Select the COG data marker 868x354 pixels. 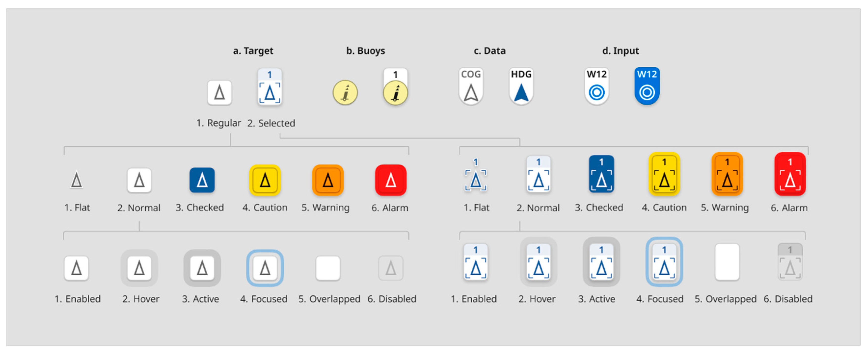click(471, 86)
